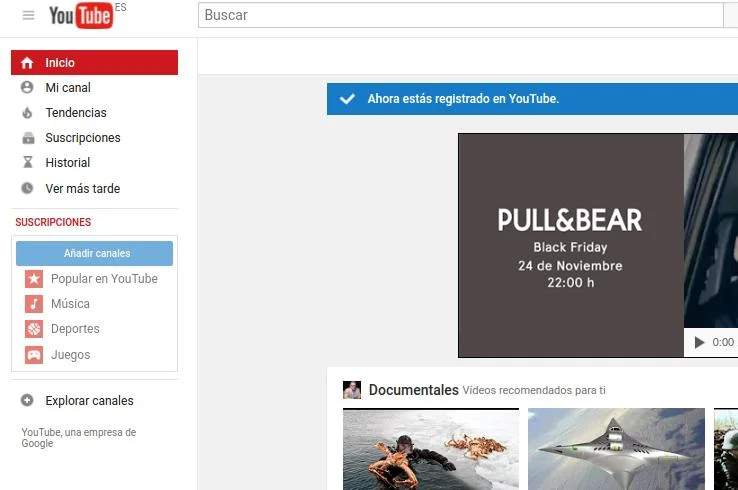This screenshot has width=738, height=490.
Task: Open the Deportes channel link
Action: click(75, 329)
